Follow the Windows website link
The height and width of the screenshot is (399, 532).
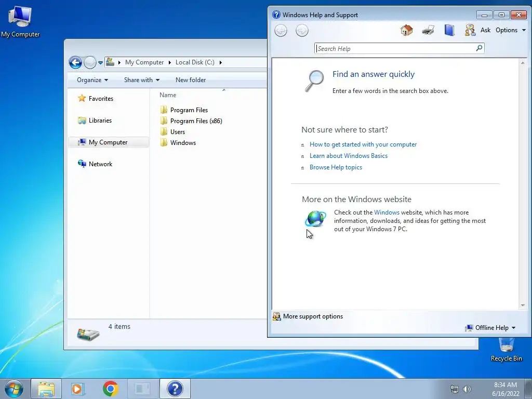[x=387, y=212]
